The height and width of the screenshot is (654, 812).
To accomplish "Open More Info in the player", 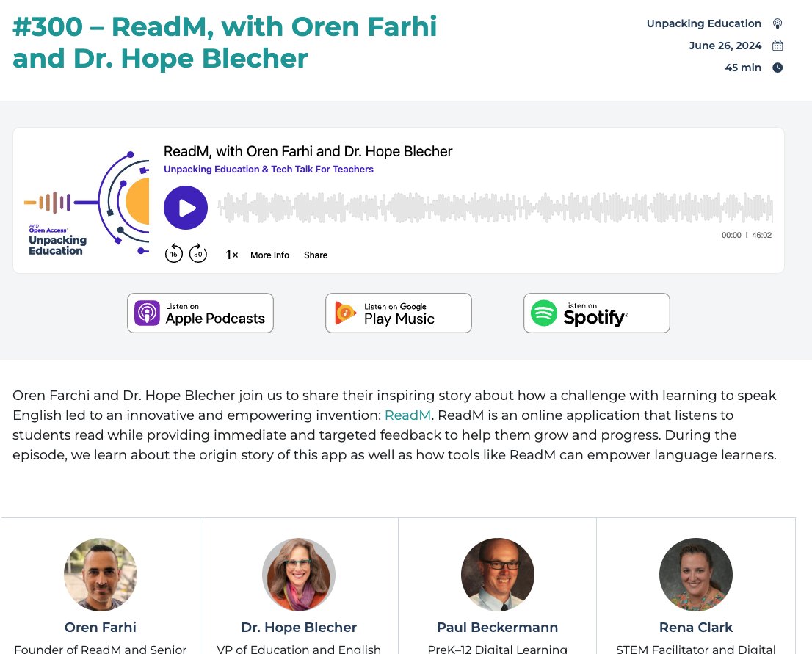I will coord(269,255).
